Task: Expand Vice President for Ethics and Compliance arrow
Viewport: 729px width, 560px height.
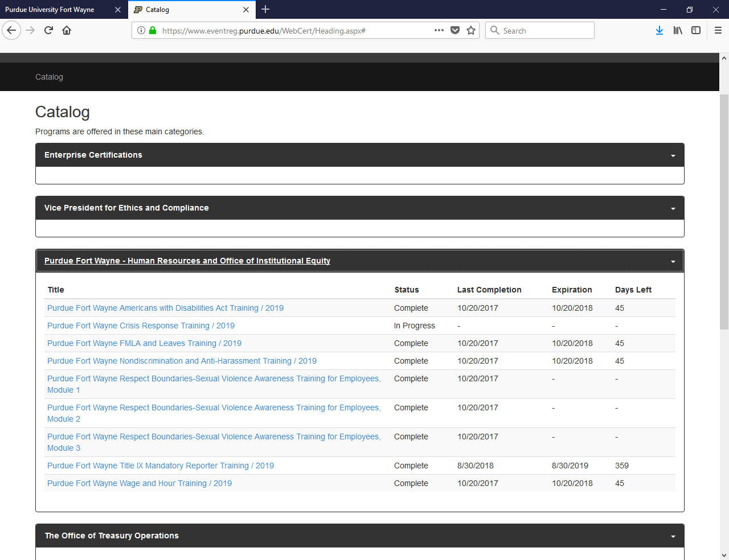Action: 673,208
